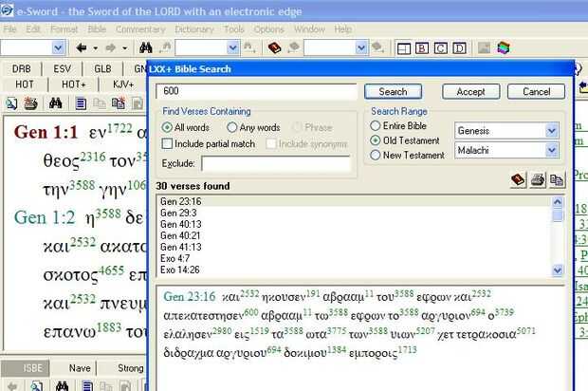The image size is (588, 391).
Task: Click the Search button
Action: tap(393, 91)
